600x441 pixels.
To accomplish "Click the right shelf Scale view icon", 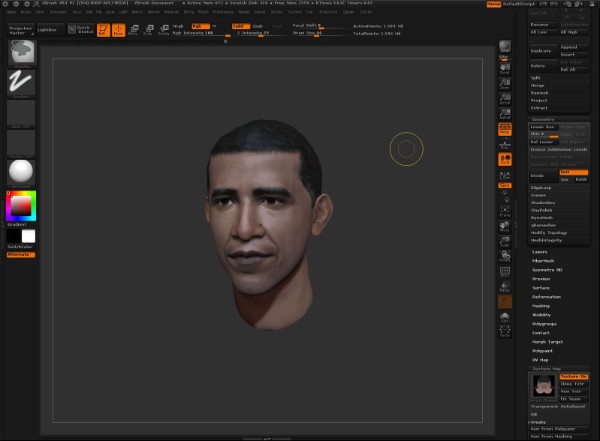I will tap(505, 242).
